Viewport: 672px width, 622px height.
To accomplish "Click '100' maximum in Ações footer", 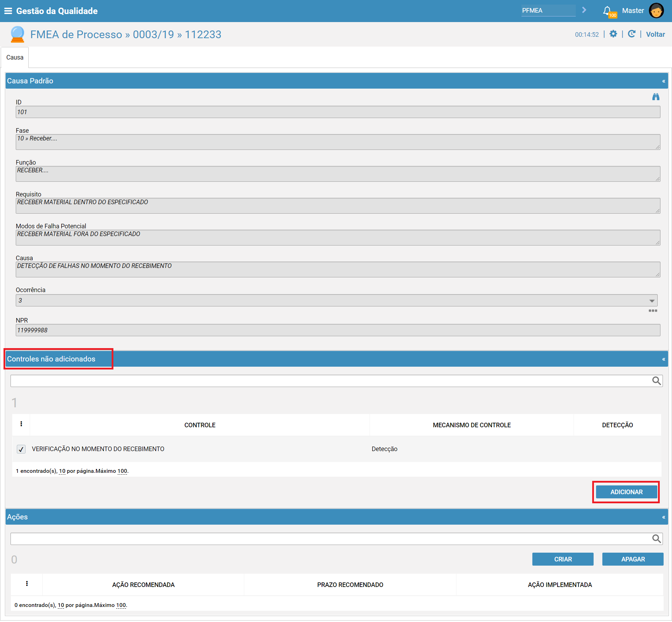I will [x=121, y=605].
